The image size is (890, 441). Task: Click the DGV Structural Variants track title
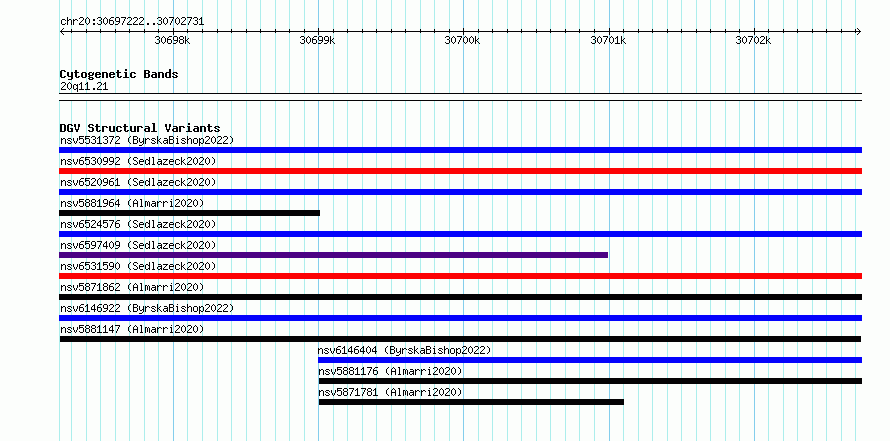coord(140,128)
